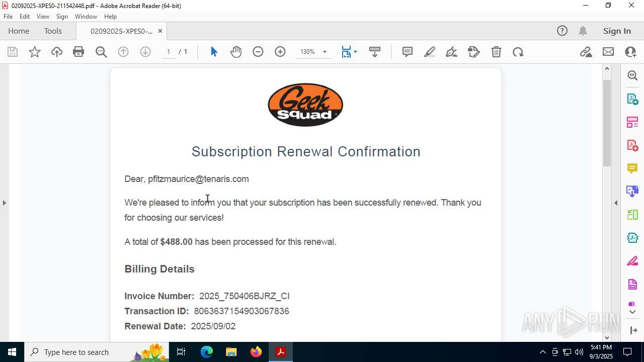Viewport: 644px width, 362px height.
Task: Click the scrolling mode toolbar icon
Action: tap(375, 52)
